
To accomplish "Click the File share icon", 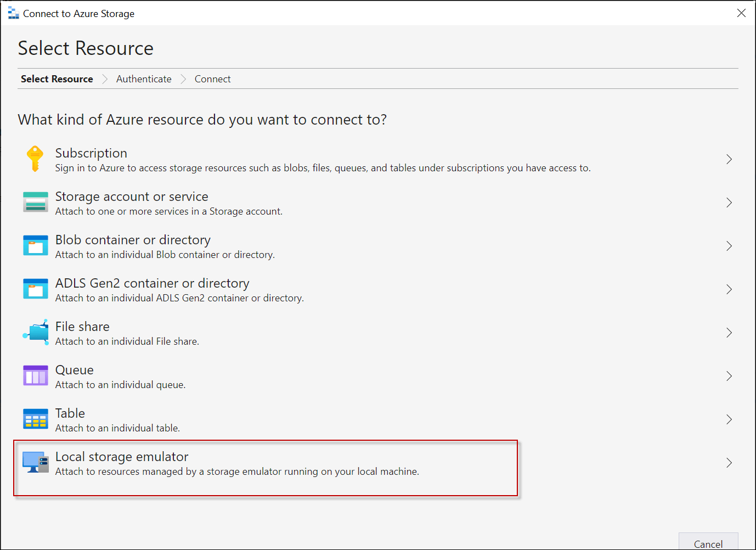I will pyautogui.click(x=36, y=332).
